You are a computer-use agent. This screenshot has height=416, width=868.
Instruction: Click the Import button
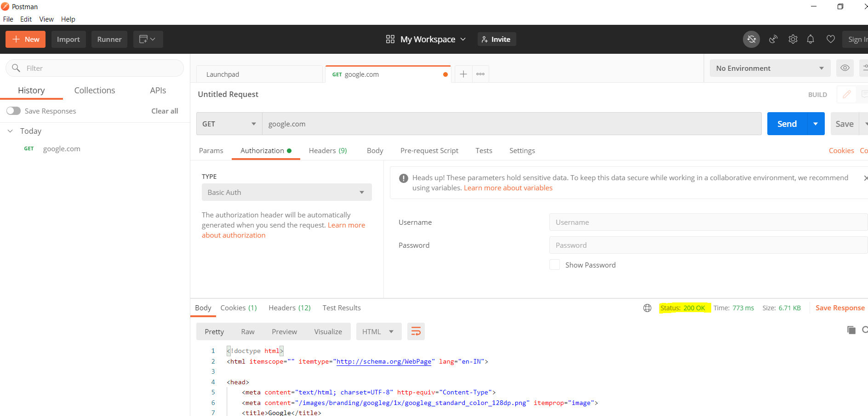point(69,40)
